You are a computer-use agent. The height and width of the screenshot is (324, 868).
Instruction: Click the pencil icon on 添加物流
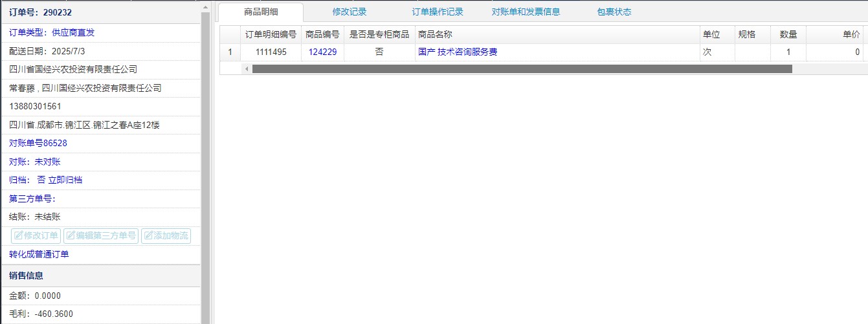pyautogui.click(x=149, y=235)
